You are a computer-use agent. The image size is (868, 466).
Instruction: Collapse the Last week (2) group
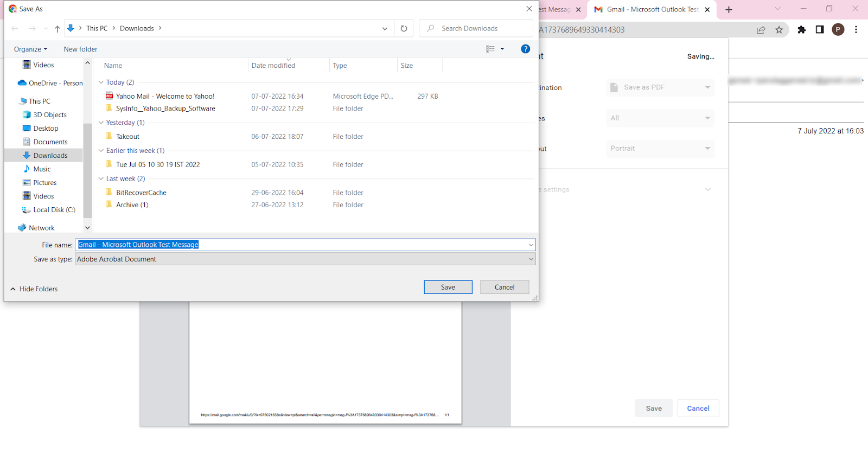tap(101, 178)
